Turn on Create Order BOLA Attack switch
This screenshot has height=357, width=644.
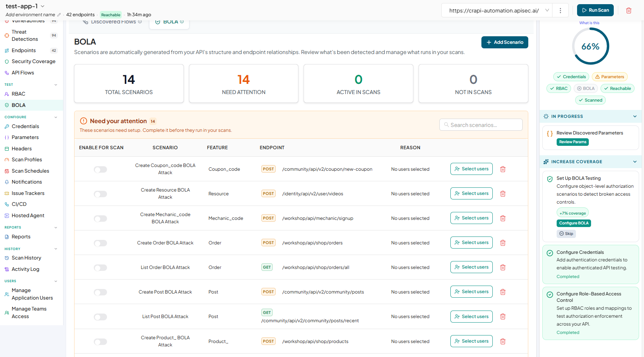[x=101, y=243]
